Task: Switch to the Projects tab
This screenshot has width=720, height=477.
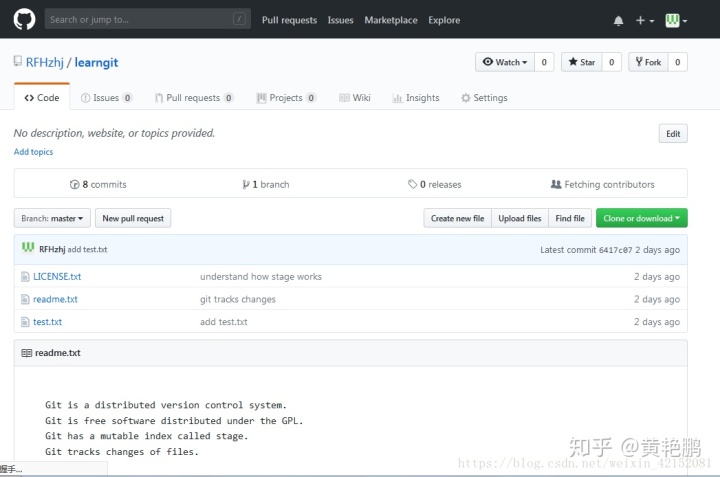Action: click(x=286, y=98)
